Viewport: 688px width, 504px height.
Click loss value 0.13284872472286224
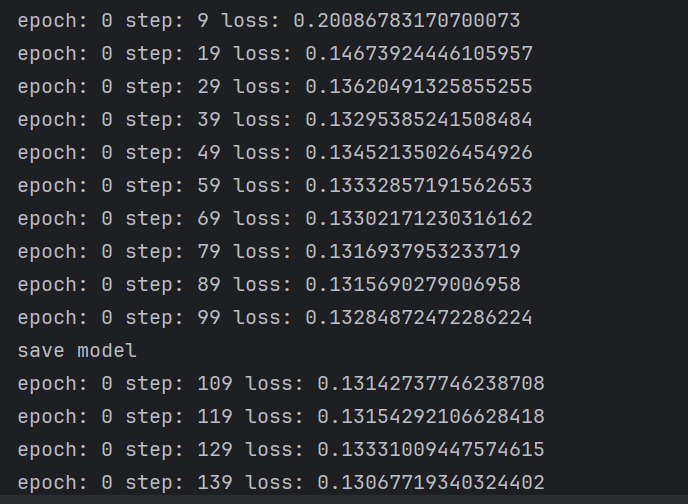point(419,318)
